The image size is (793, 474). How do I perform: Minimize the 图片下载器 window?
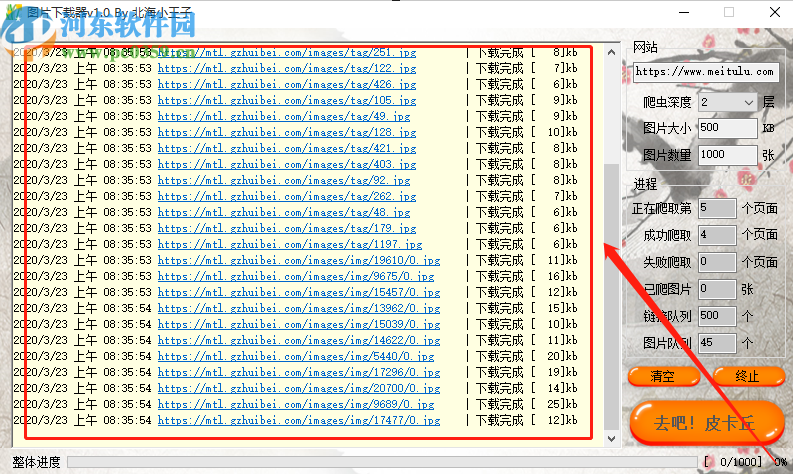coord(684,12)
